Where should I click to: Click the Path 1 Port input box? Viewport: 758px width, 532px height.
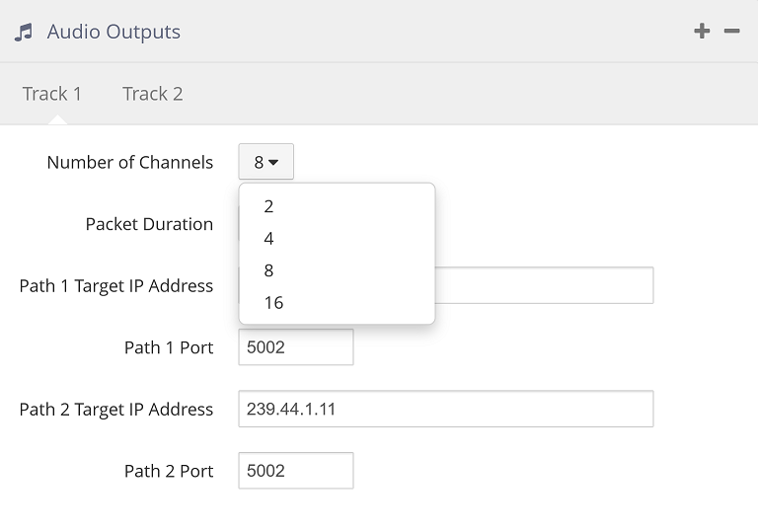coord(295,347)
